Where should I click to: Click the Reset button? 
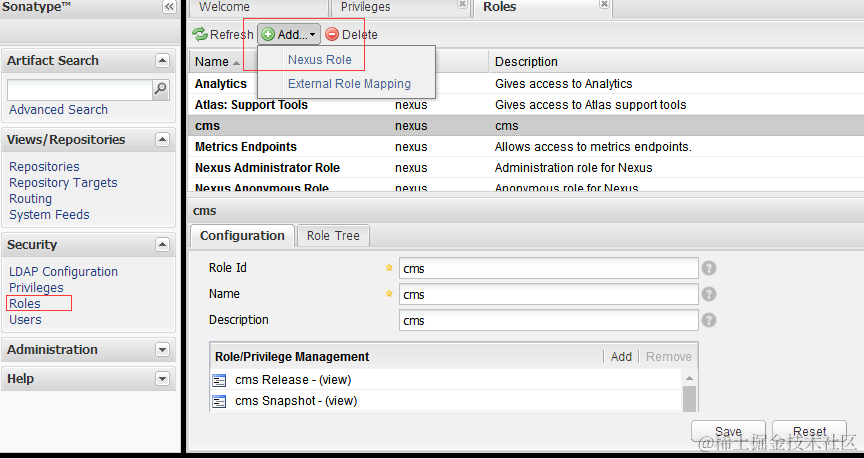click(809, 431)
